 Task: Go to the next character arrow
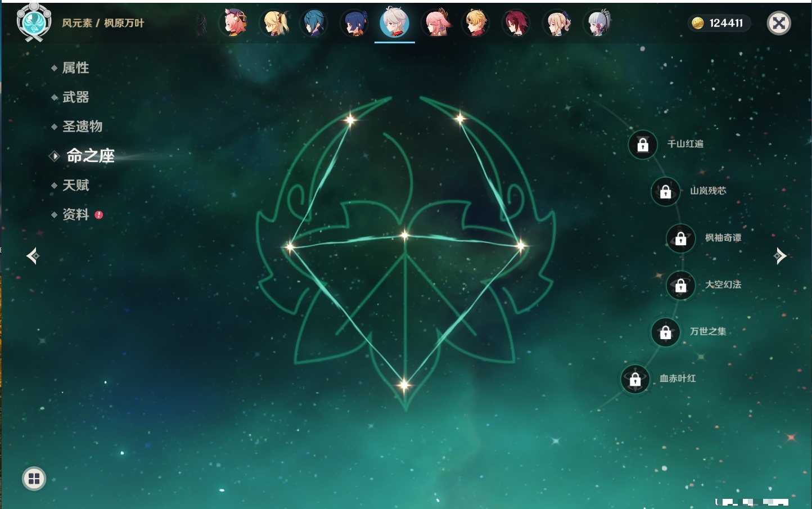point(780,256)
